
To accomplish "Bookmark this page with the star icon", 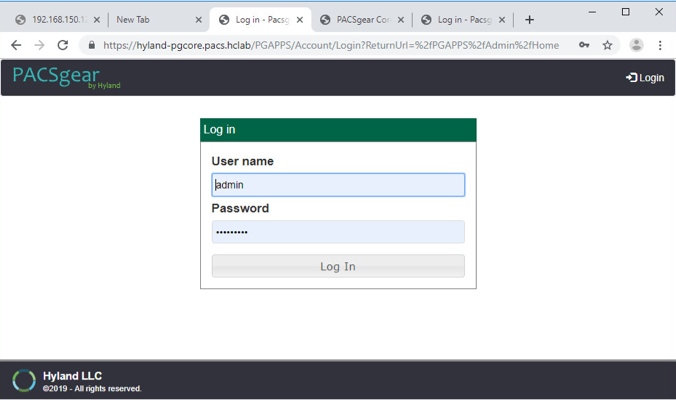I will click(607, 45).
